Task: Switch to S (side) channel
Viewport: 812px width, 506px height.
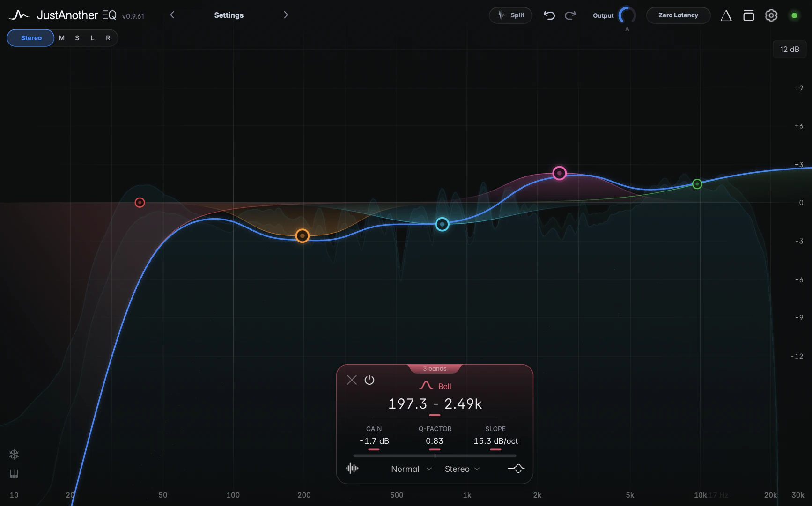Action: (77, 38)
